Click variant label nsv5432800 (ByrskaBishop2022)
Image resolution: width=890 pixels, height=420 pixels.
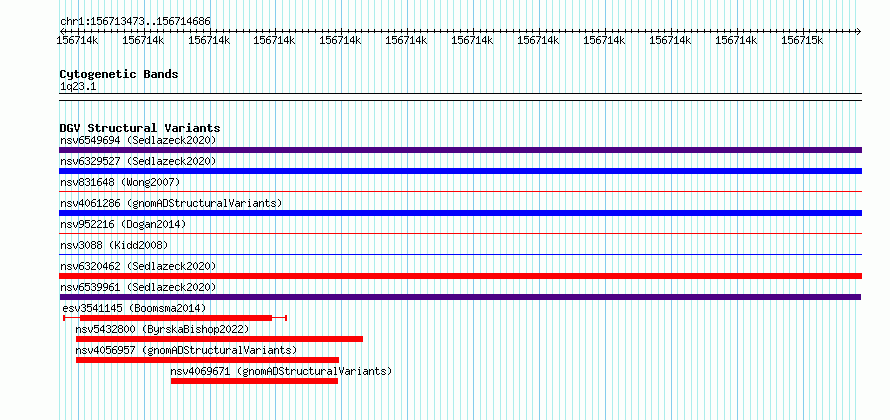tap(162, 329)
